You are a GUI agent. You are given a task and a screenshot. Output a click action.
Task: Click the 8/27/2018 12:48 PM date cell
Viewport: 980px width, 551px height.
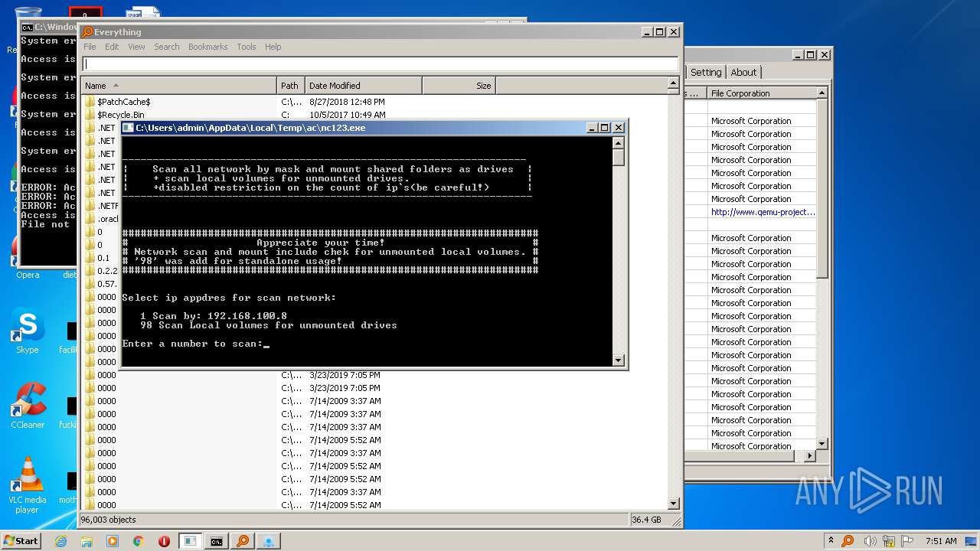click(347, 102)
